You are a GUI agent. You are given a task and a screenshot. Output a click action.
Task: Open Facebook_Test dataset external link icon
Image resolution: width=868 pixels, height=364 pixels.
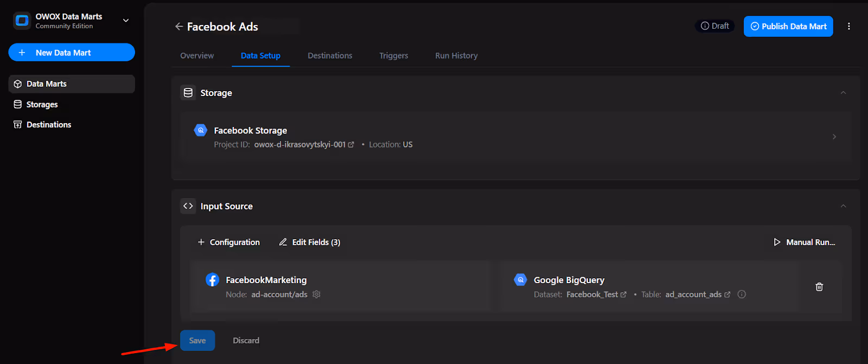point(623,295)
